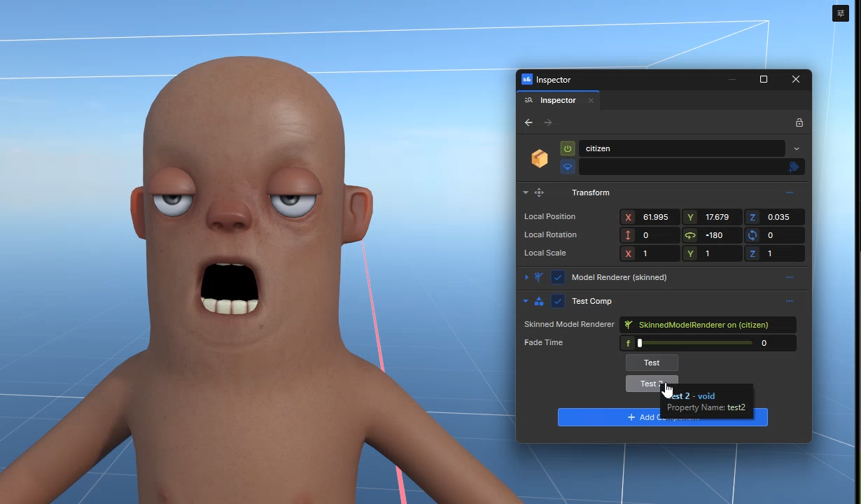Expand the Model Renderer (skinned) section
The image size is (861, 504).
coord(526,277)
